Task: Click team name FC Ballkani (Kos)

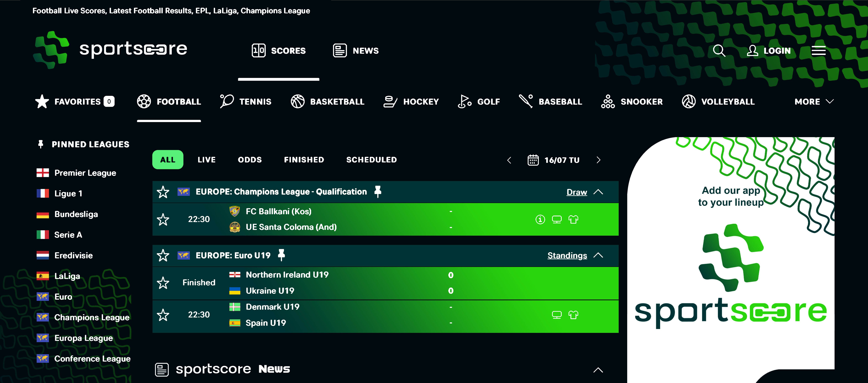Action: click(278, 211)
